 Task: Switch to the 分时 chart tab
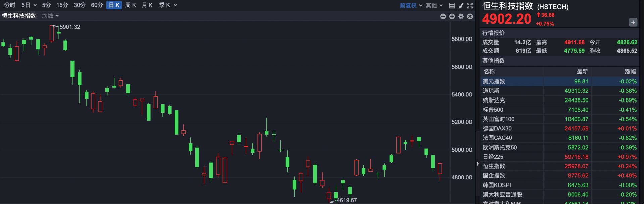click(10, 5)
